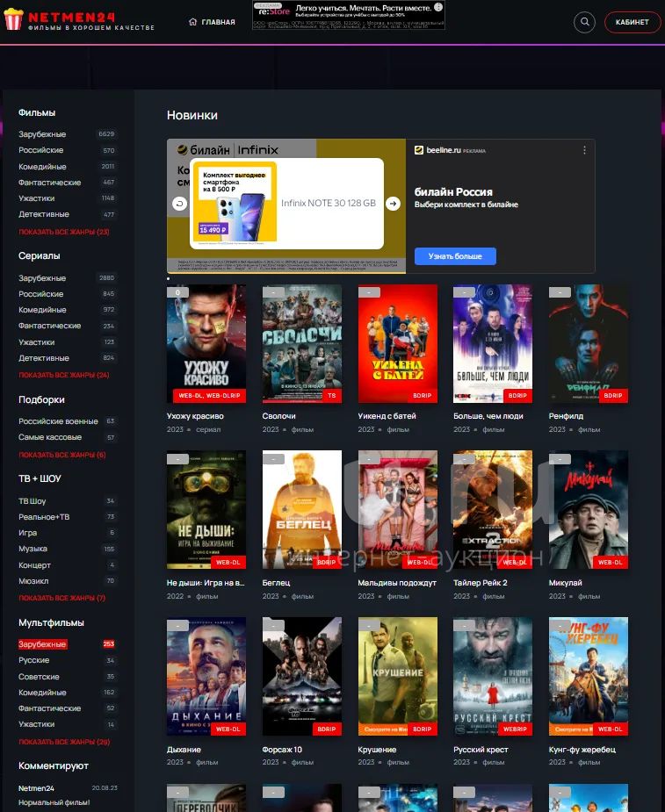Click the Ухожу красиво title link

195,416
